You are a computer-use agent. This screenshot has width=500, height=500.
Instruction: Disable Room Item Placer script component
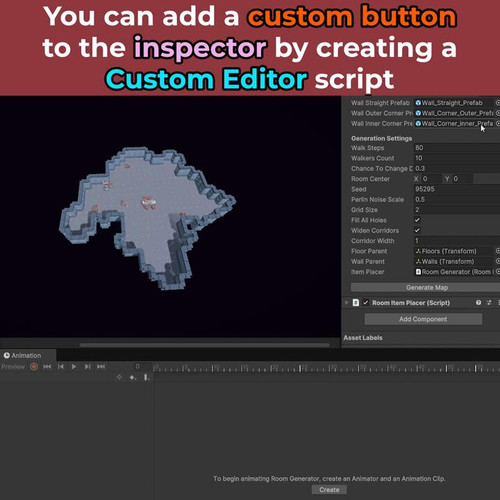(366, 303)
